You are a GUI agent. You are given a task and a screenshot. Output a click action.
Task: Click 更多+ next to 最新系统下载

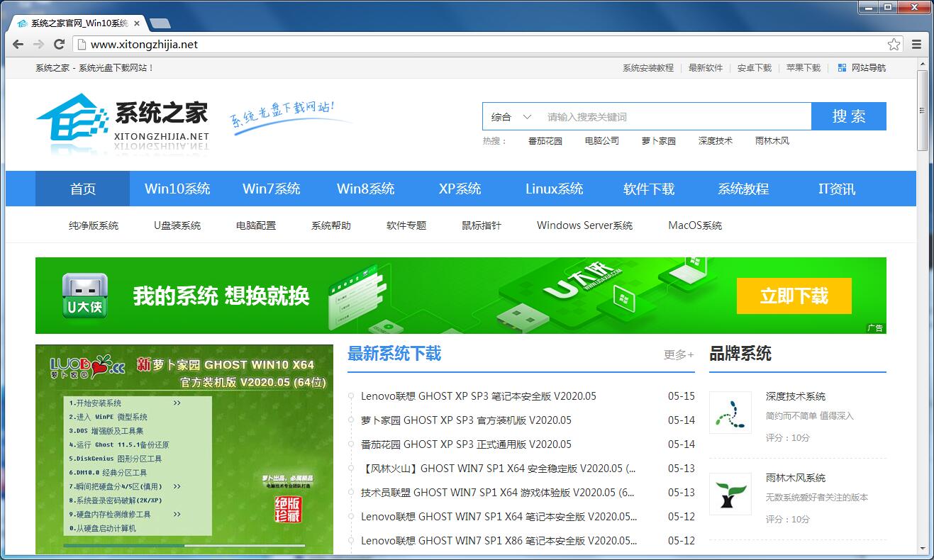coord(679,354)
